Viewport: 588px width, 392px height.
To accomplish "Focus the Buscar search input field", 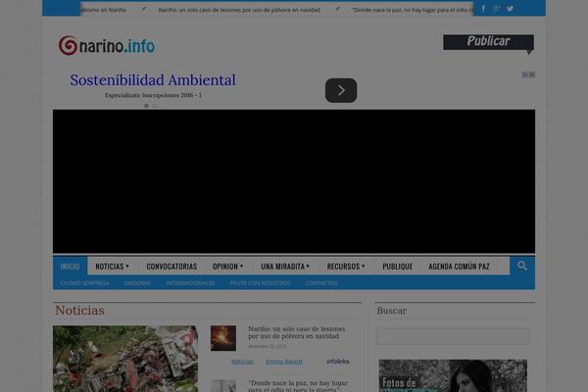I will tap(453, 336).
